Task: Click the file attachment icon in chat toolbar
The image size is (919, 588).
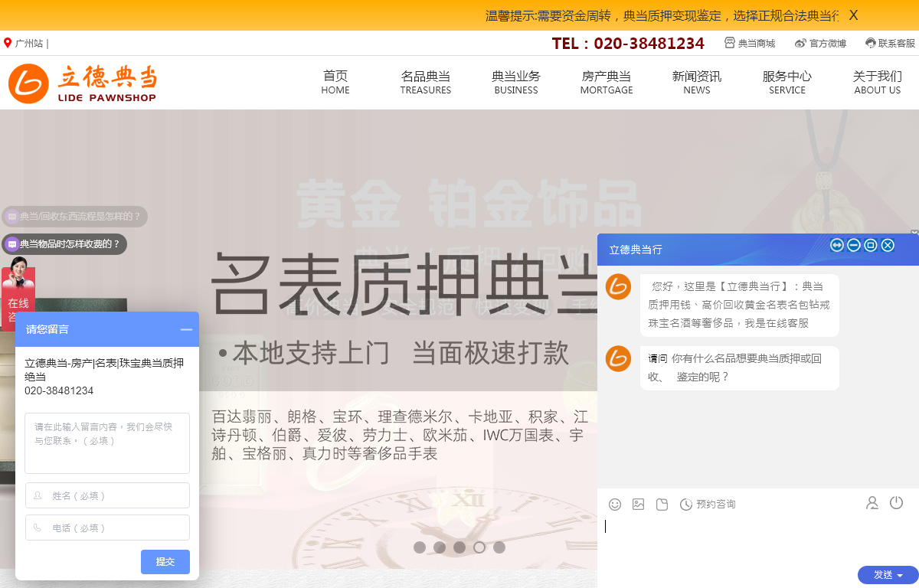Action: click(x=662, y=504)
